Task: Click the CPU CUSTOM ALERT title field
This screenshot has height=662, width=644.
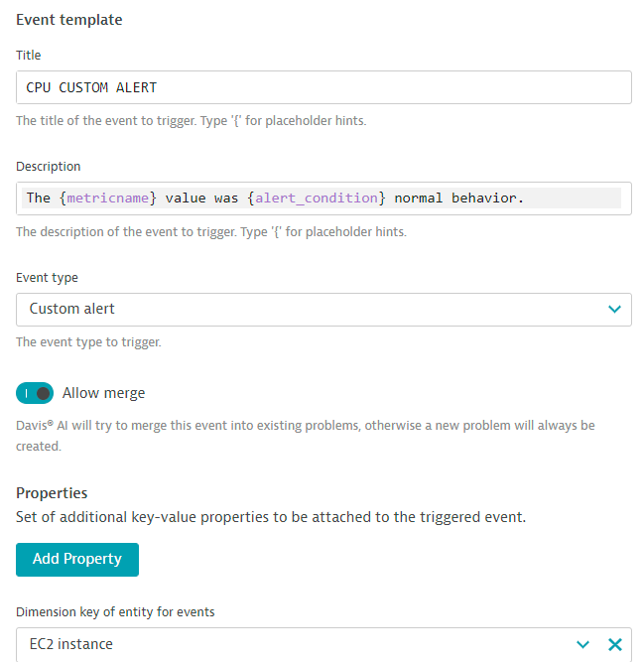Action: click(323, 87)
